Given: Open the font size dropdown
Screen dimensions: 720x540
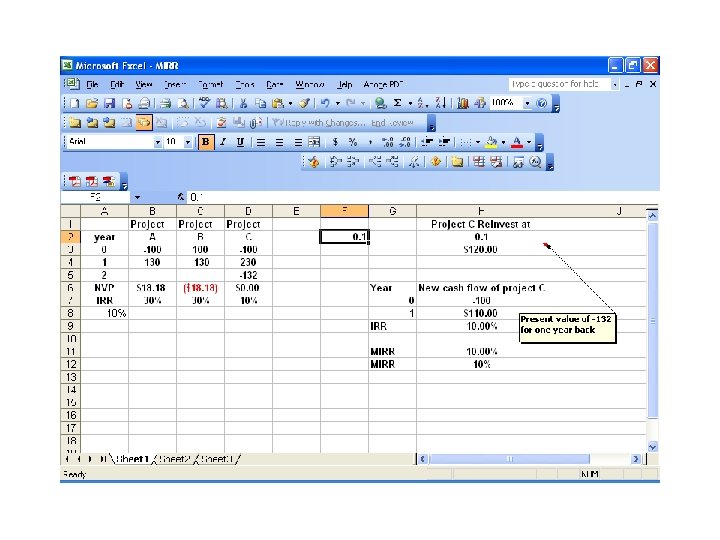Looking at the screenshot, I should [187, 142].
